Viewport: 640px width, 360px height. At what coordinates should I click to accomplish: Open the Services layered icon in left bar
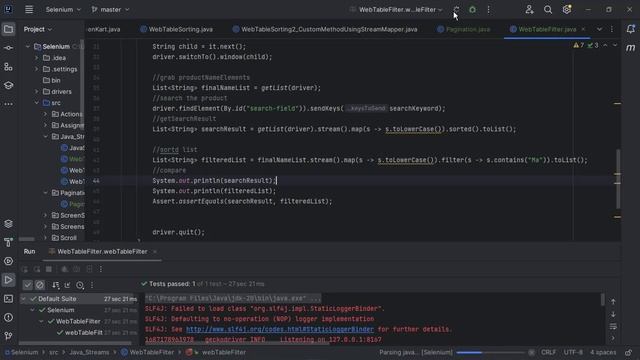8,224
